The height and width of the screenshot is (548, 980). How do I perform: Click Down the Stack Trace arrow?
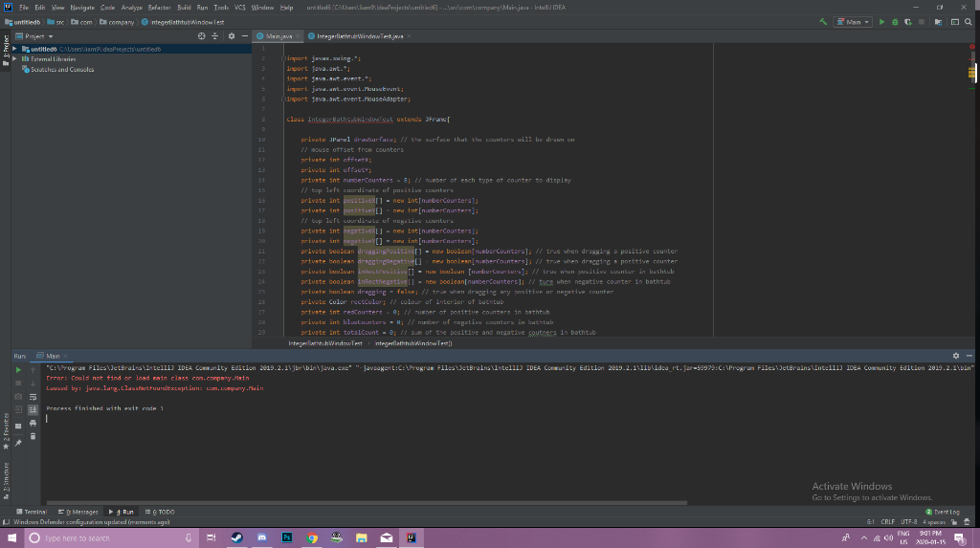click(x=33, y=384)
